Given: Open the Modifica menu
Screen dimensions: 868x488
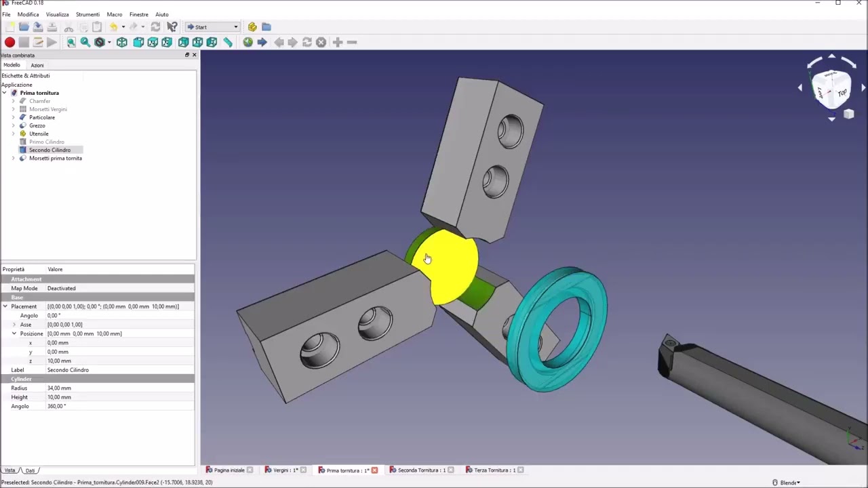Looking at the screenshot, I should (28, 14).
